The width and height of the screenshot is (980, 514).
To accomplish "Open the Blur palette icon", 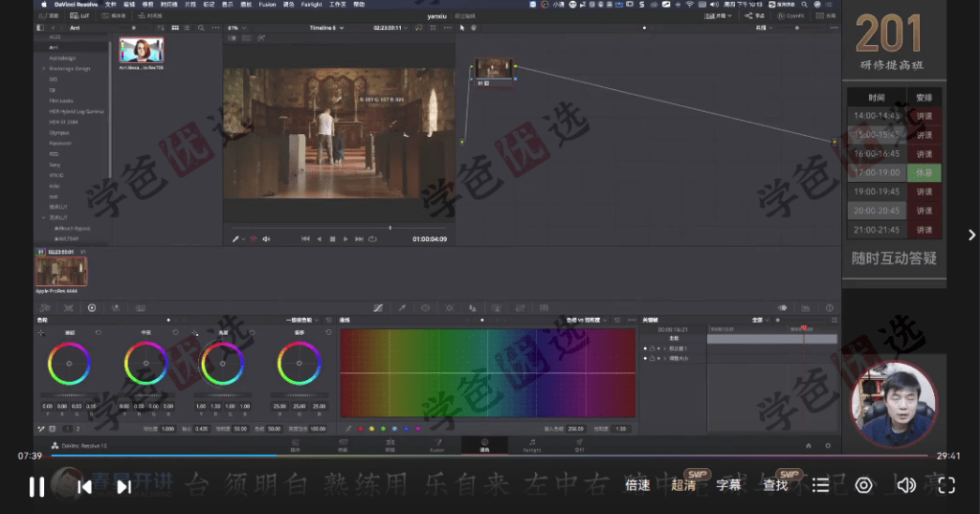I will (473, 308).
